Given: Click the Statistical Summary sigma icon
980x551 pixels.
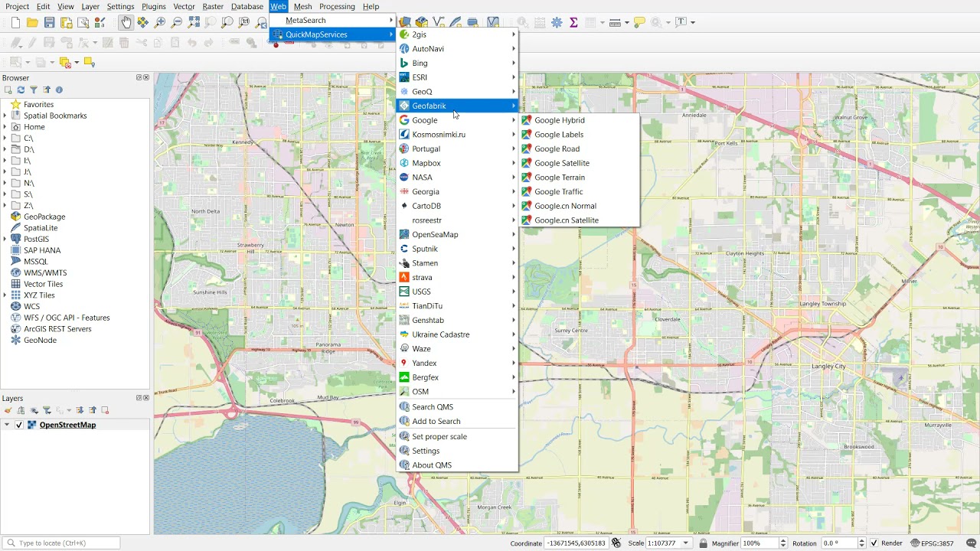Looking at the screenshot, I should tap(573, 22).
